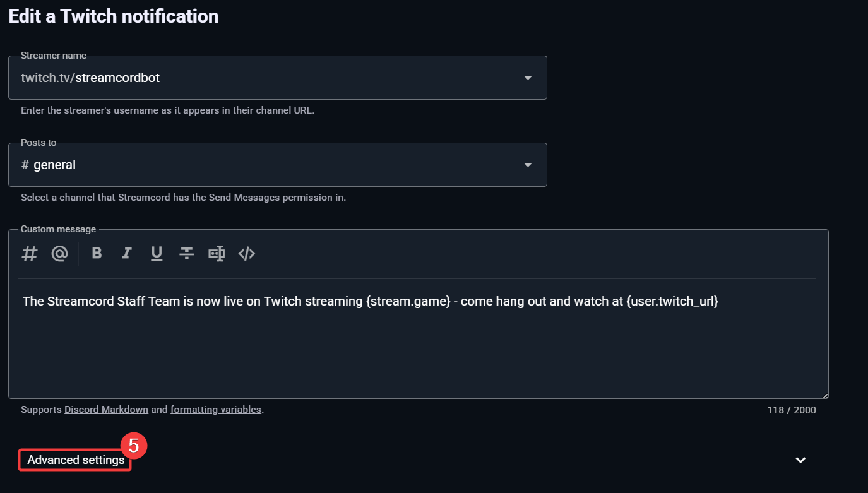Click the spoiler text icon in the toolbar

tap(217, 254)
